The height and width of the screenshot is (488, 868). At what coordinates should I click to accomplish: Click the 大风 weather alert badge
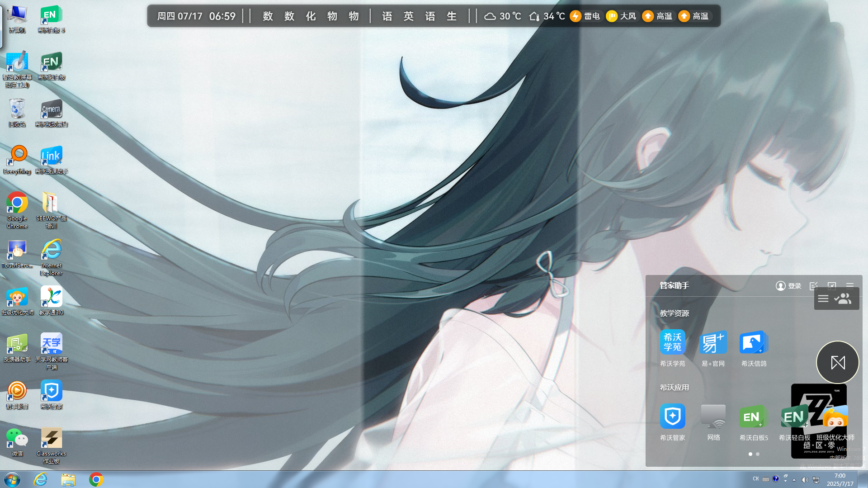click(621, 16)
